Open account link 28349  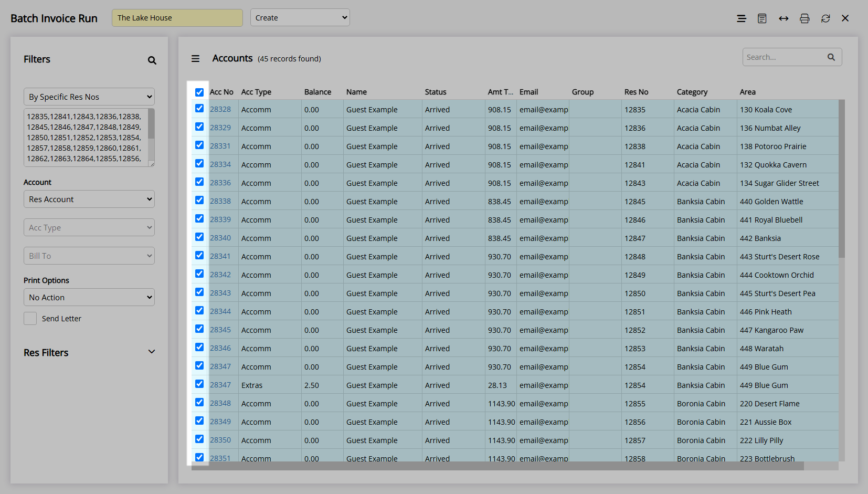[220, 422]
